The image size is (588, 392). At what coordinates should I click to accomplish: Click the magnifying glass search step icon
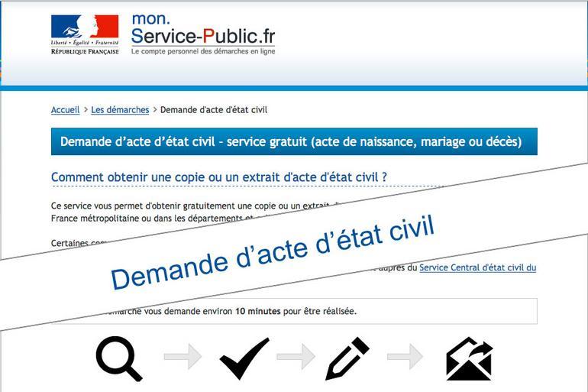[x=119, y=358]
